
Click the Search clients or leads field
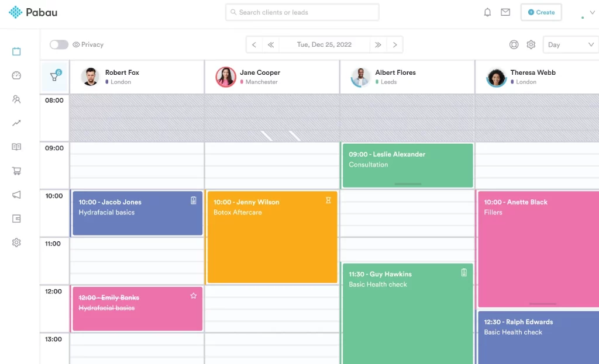pos(302,12)
